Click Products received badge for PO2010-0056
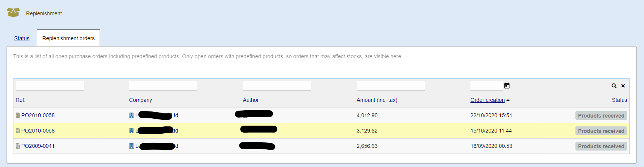 [601, 131]
